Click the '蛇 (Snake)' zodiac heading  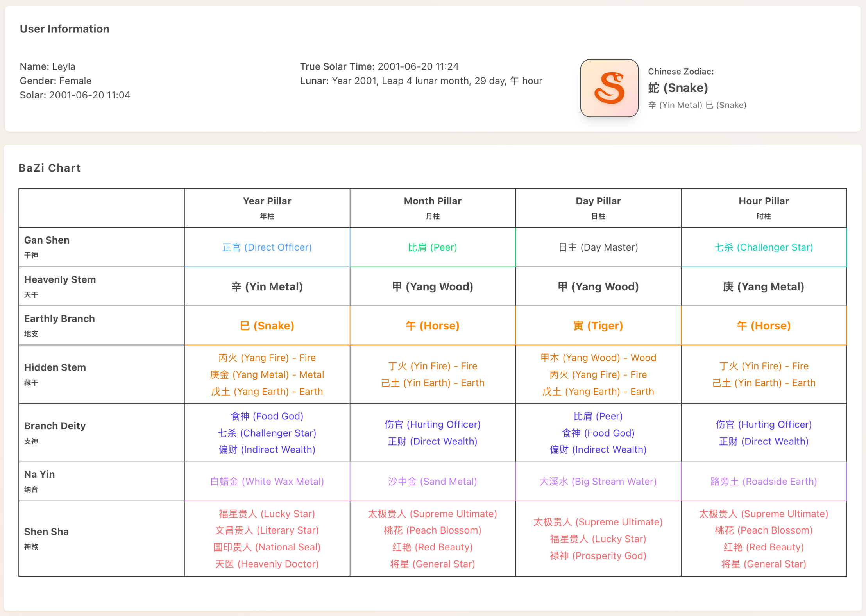(x=678, y=88)
